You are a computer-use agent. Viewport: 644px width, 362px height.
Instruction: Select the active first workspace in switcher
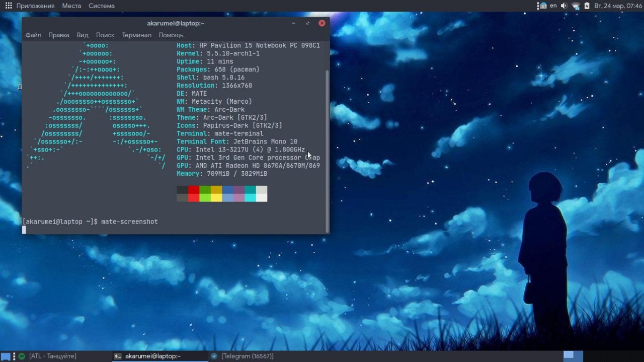coord(573,356)
